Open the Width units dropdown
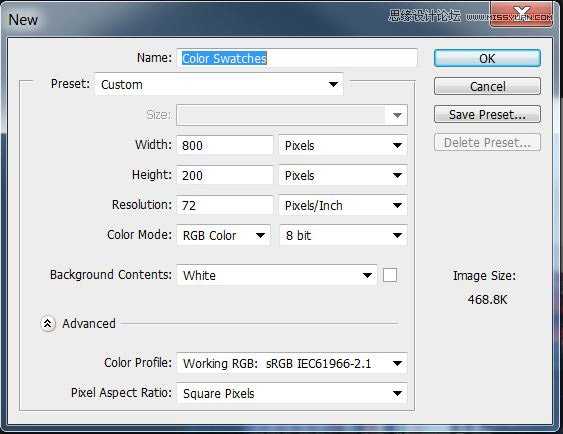The width and height of the screenshot is (563, 434). click(x=343, y=145)
